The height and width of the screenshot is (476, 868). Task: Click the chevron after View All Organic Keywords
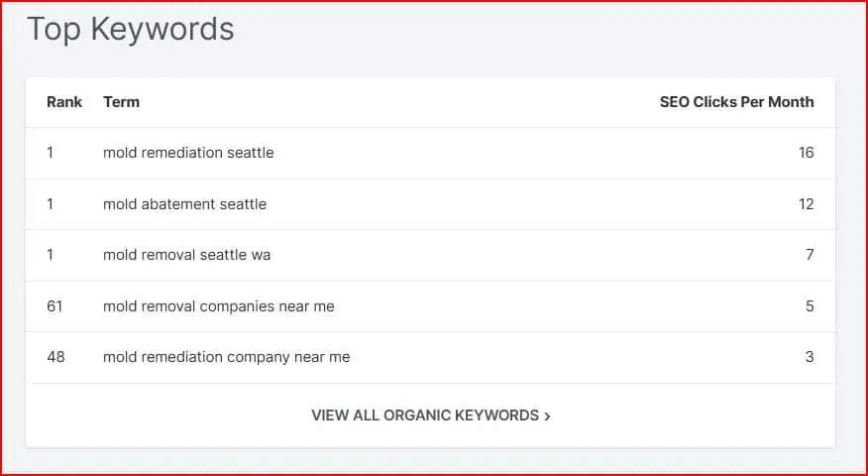[547, 416]
